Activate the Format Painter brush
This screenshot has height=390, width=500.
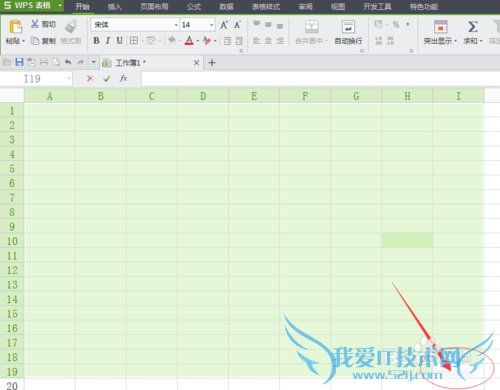tap(71, 27)
